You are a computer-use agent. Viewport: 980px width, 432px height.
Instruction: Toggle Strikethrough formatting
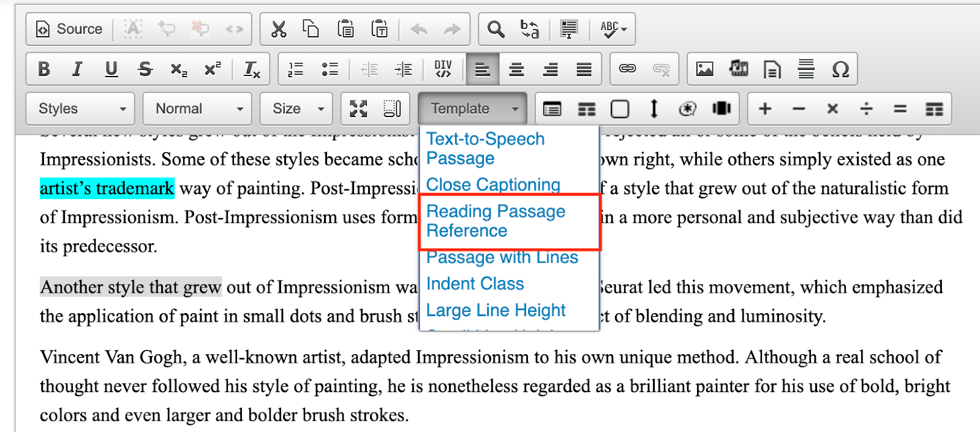[145, 69]
